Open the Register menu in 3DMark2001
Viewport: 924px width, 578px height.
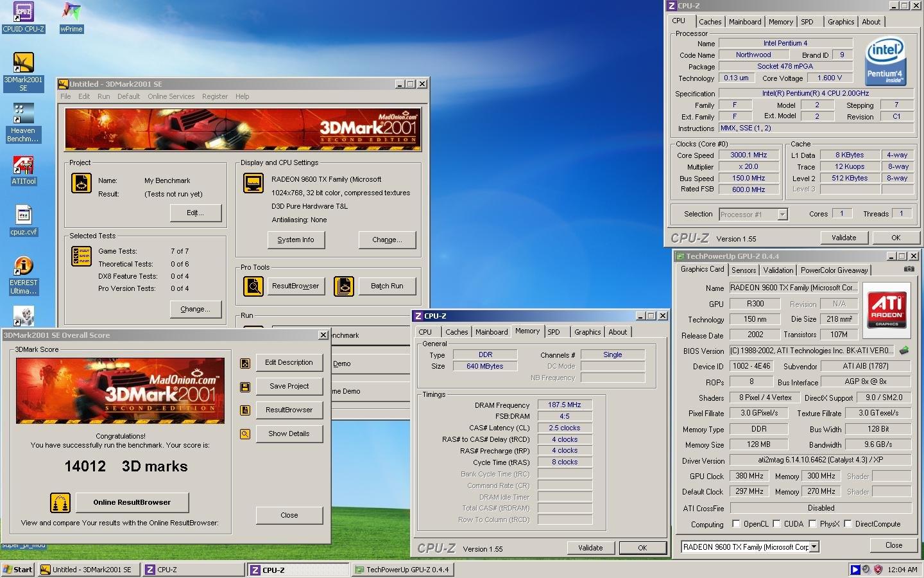pyautogui.click(x=215, y=96)
